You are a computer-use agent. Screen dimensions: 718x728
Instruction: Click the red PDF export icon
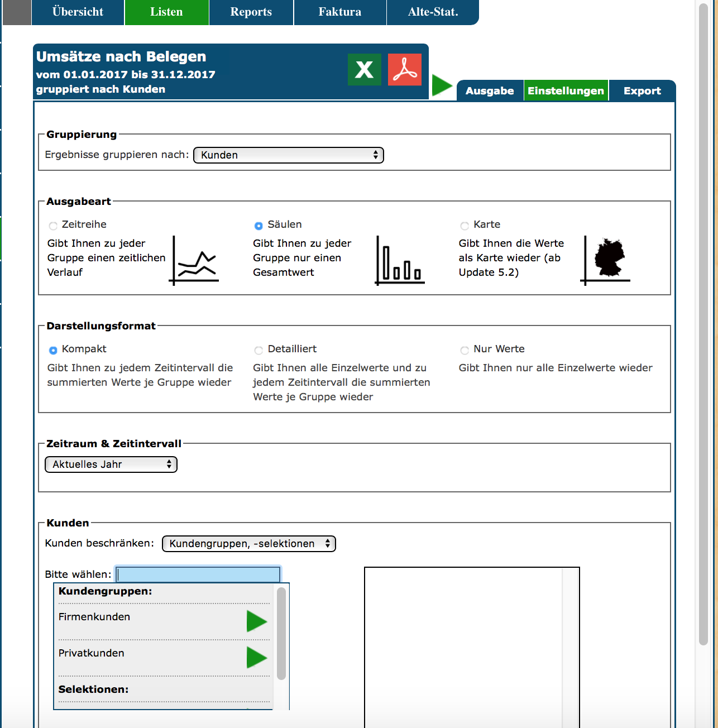click(405, 70)
